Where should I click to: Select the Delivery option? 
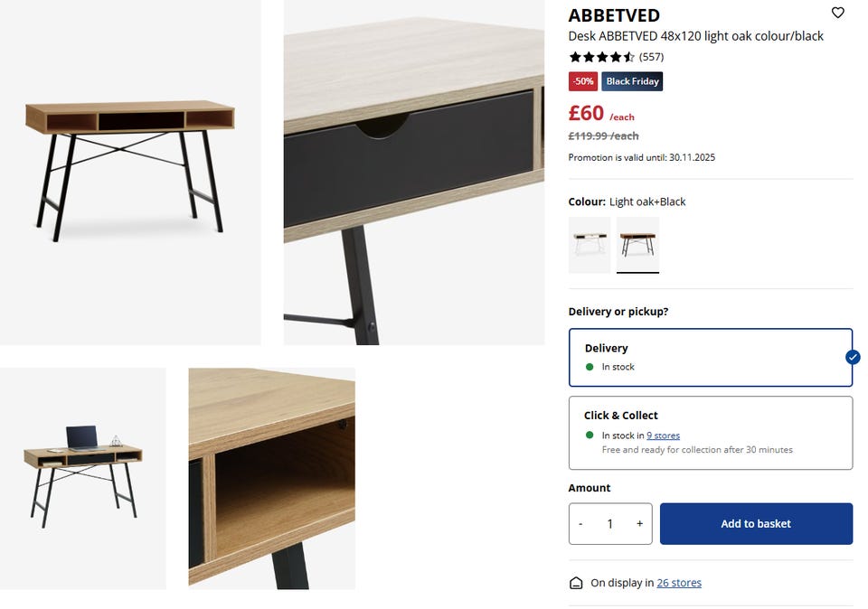click(x=711, y=357)
